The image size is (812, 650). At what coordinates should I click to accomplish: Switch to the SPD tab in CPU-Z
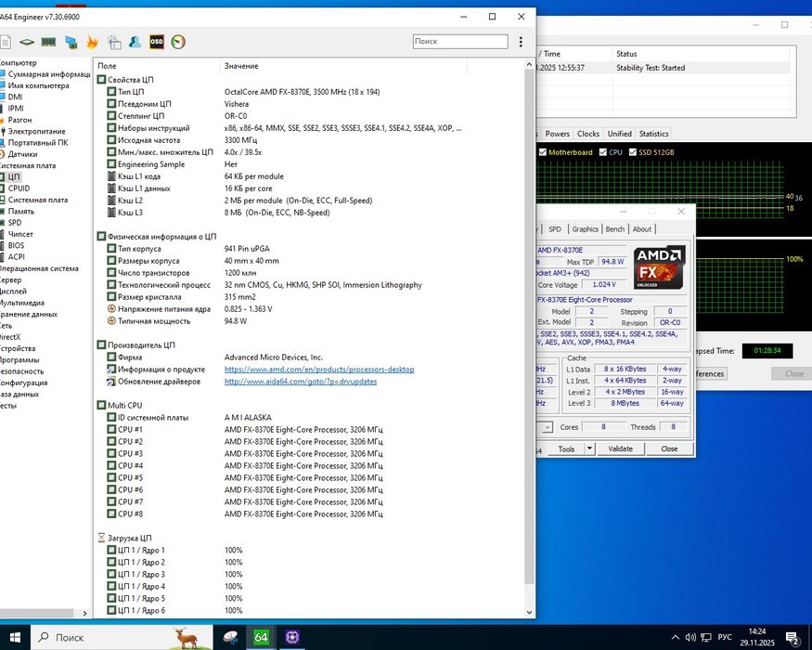[555, 229]
